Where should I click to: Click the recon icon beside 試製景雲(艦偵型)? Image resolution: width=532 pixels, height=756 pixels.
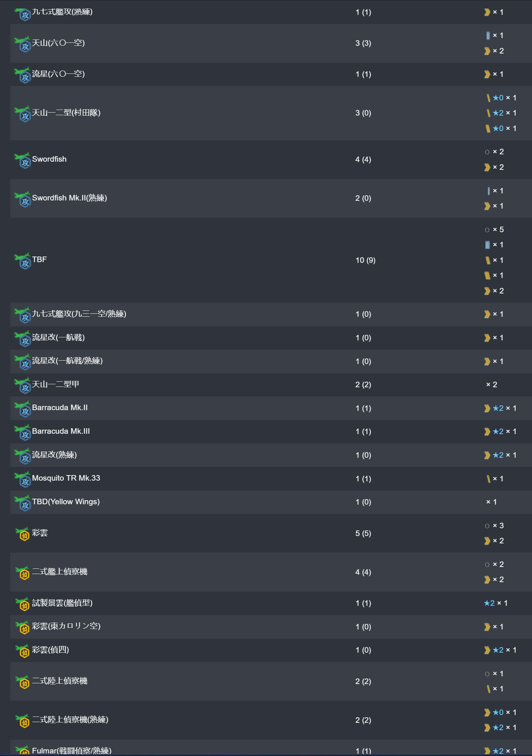[23, 604]
